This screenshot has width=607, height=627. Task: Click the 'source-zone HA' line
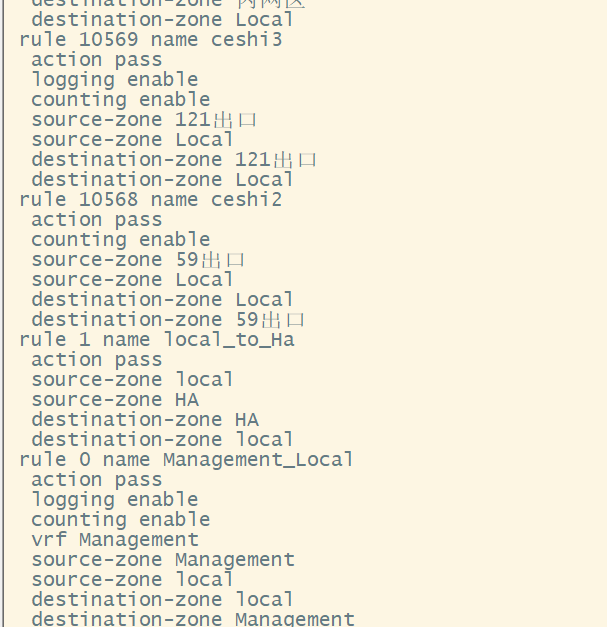(115, 400)
